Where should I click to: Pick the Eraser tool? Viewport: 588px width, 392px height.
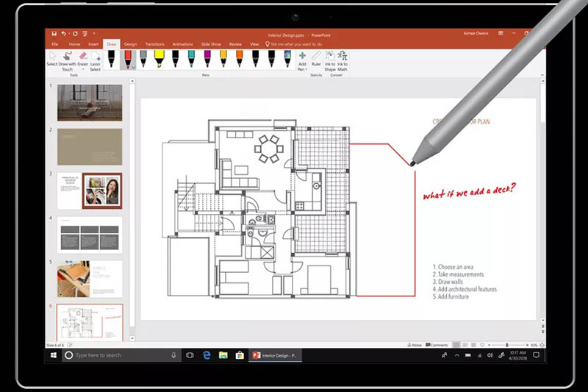point(83,60)
